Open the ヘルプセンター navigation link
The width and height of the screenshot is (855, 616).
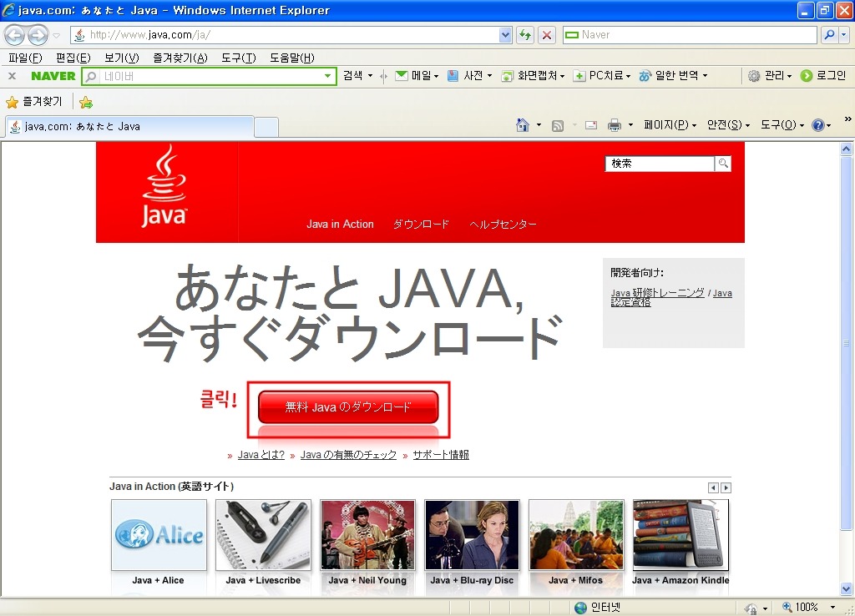click(503, 224)
